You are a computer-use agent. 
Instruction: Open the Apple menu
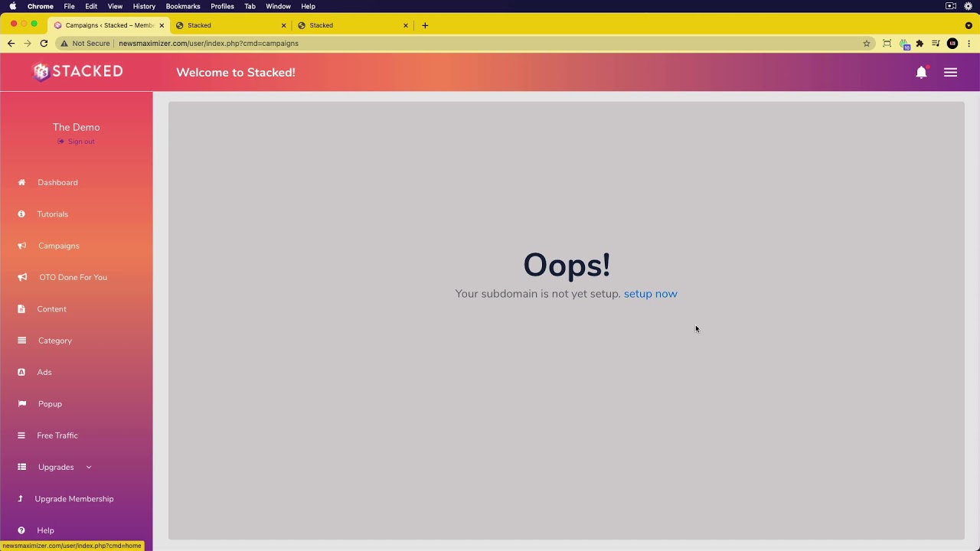click(13, 6)
